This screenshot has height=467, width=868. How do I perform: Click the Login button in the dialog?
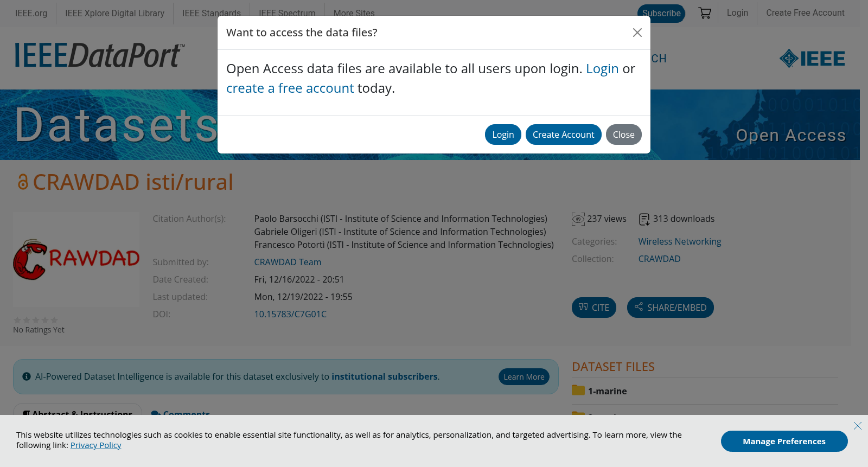[x=503, y=135]
